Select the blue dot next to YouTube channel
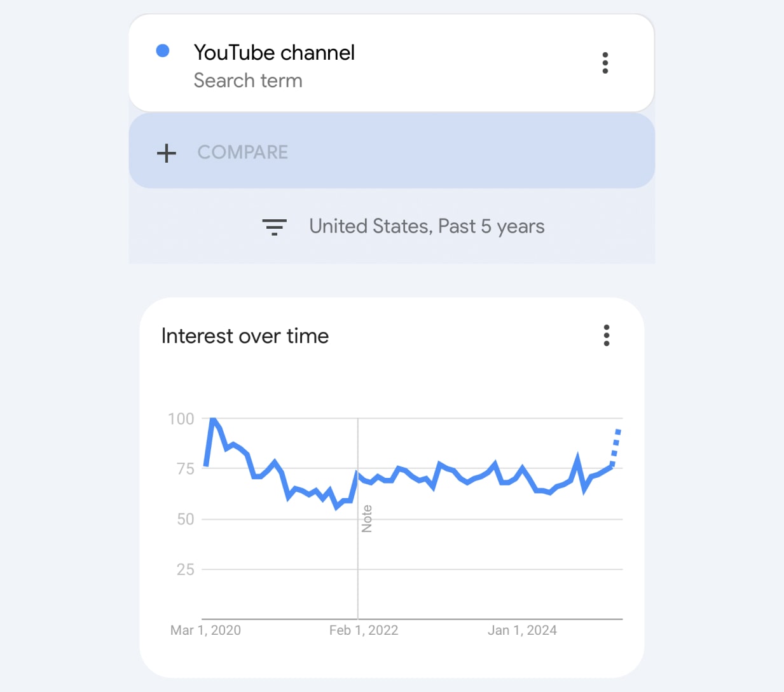The width and height of the screenshot is (784, 692). (x=163, y=50)
